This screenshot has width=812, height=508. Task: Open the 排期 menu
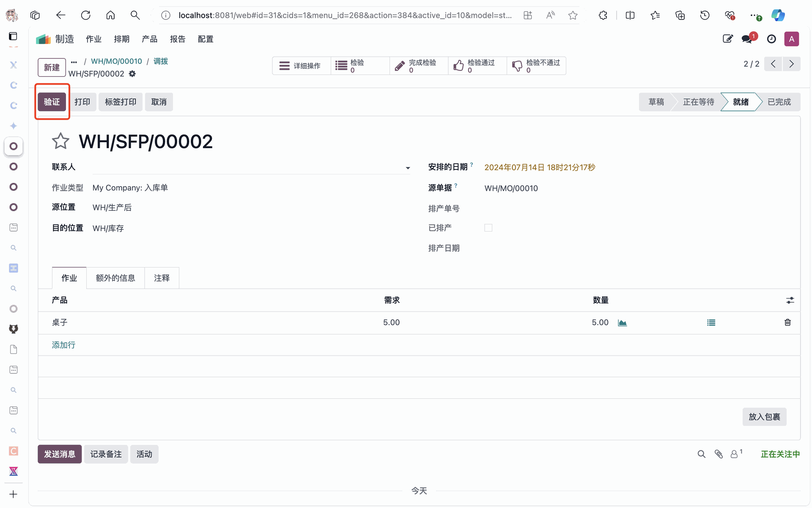tap(121, 39)
